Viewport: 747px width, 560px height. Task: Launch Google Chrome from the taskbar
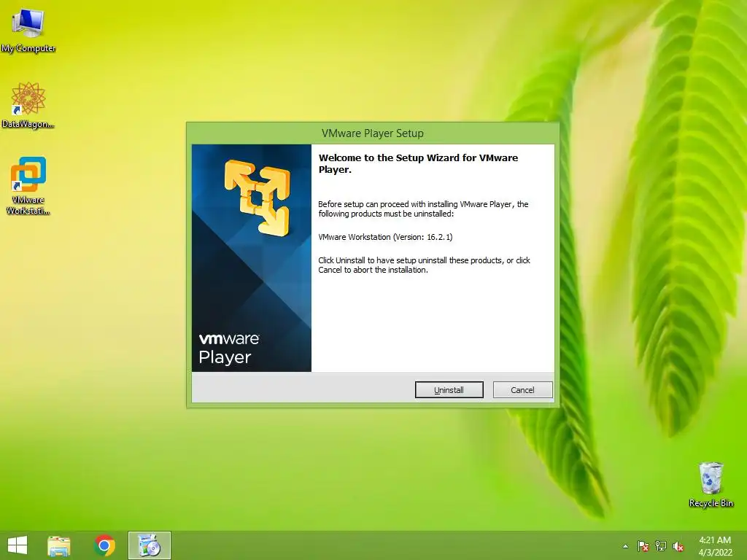click(x=104, y=545)
